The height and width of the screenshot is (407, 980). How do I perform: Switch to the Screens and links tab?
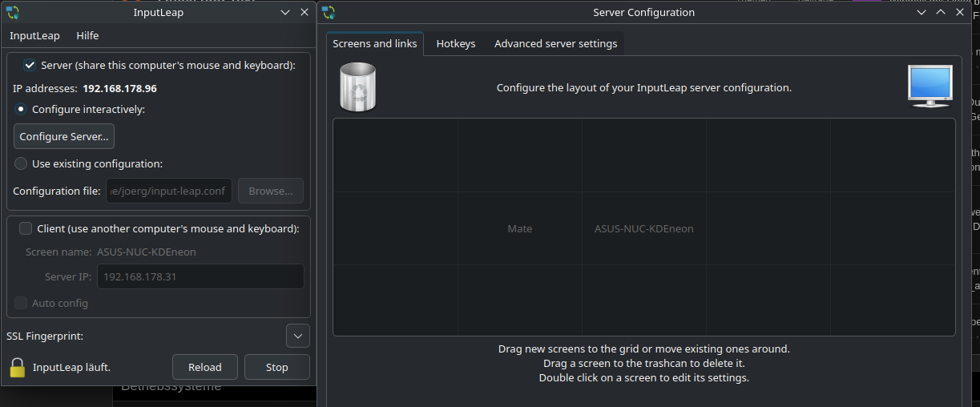coord(375,43)
